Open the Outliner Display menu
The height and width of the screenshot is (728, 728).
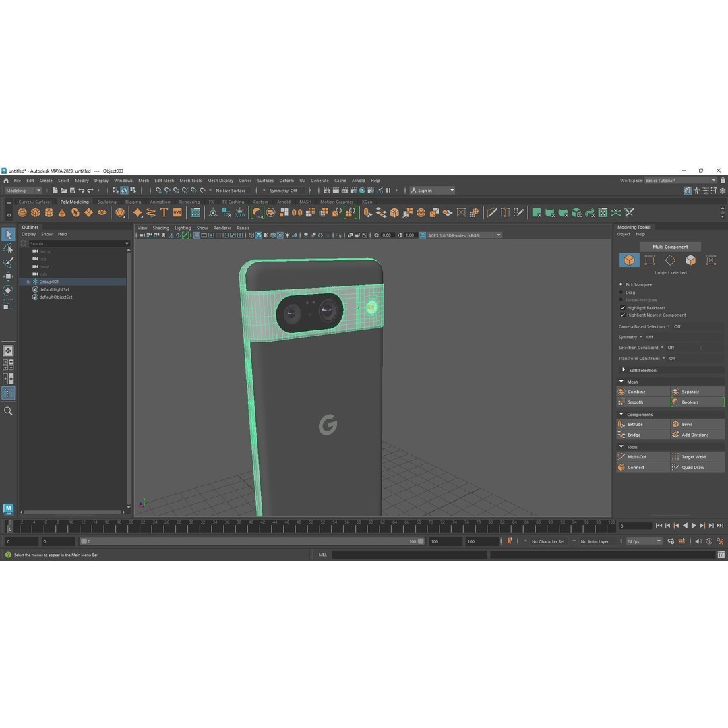[x=28, y=235]
